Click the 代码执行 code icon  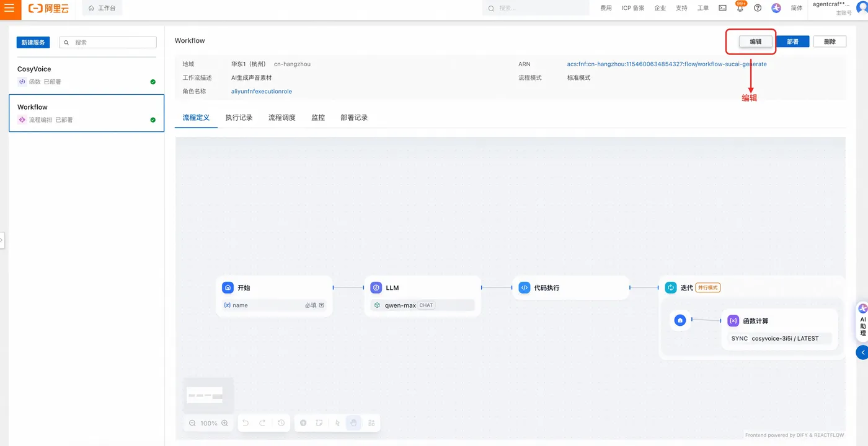[x=524, y=287]
